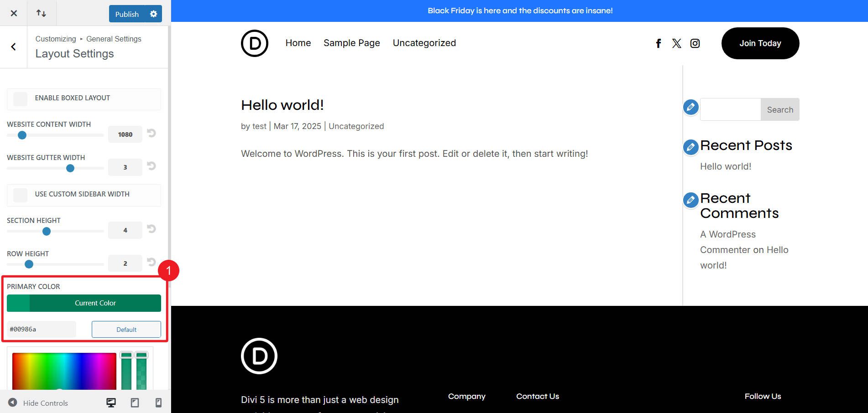Open the Publish settings gear
This screenshot has height=413, width=868.
[x=154, y=14]
